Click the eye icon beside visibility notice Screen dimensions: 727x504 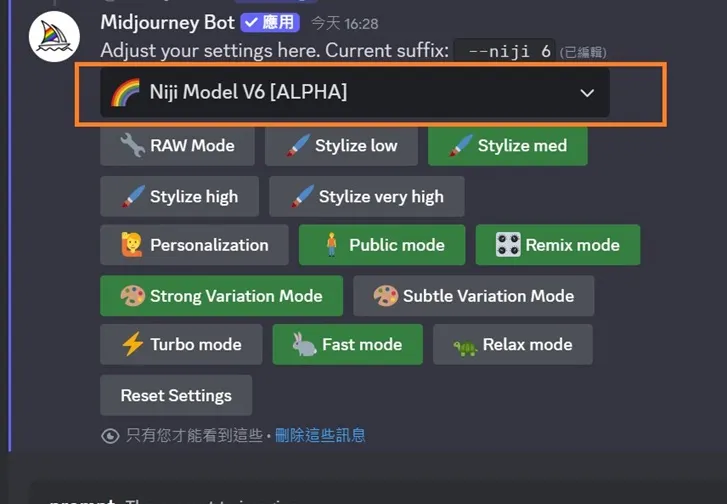110,436
